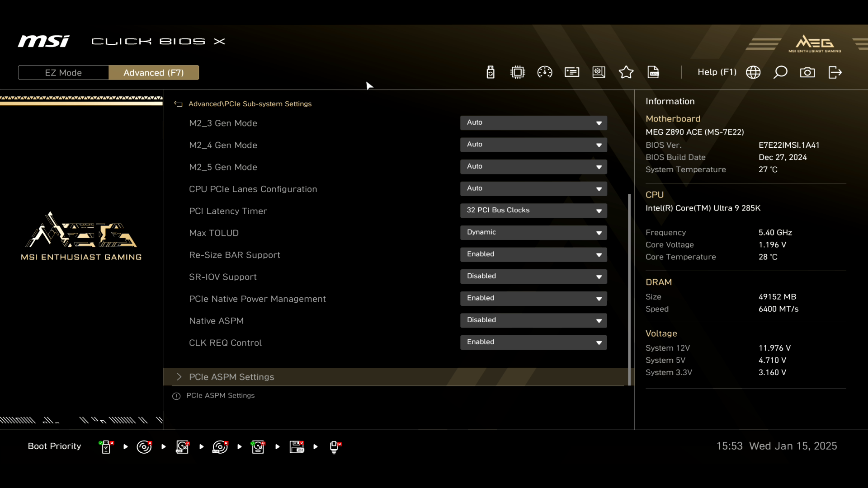The width and height of the screenshot is (868, 488).
Task: Click the back arrow beside breadcrumb path
Action: pyautogui.click(x=179, y=104)
